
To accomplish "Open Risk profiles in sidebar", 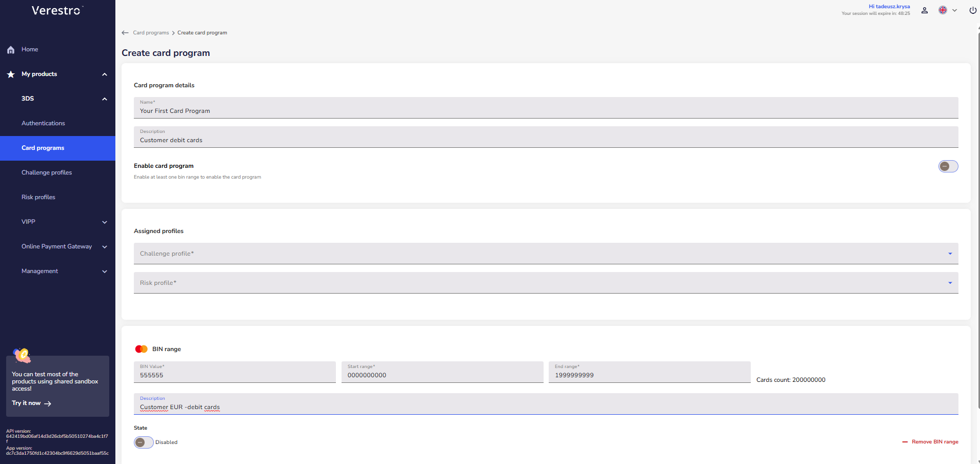I will [38, 197].
